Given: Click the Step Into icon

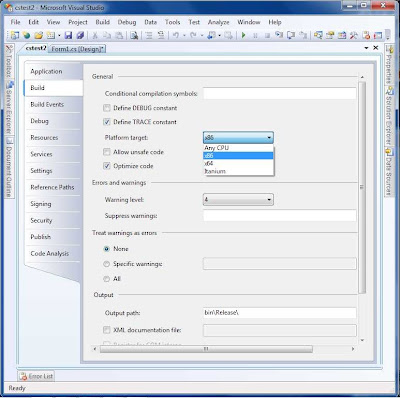Looking at the screenshot, I should pos(279,35).
